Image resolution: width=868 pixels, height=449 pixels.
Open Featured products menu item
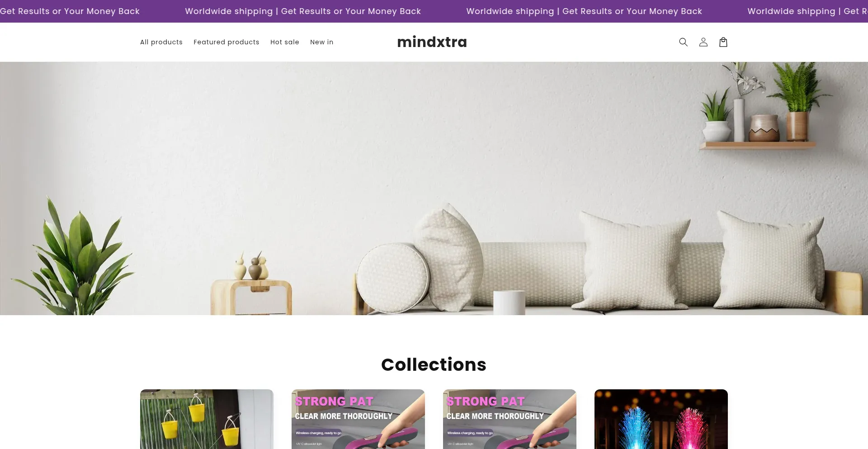(x=226, y=42)
